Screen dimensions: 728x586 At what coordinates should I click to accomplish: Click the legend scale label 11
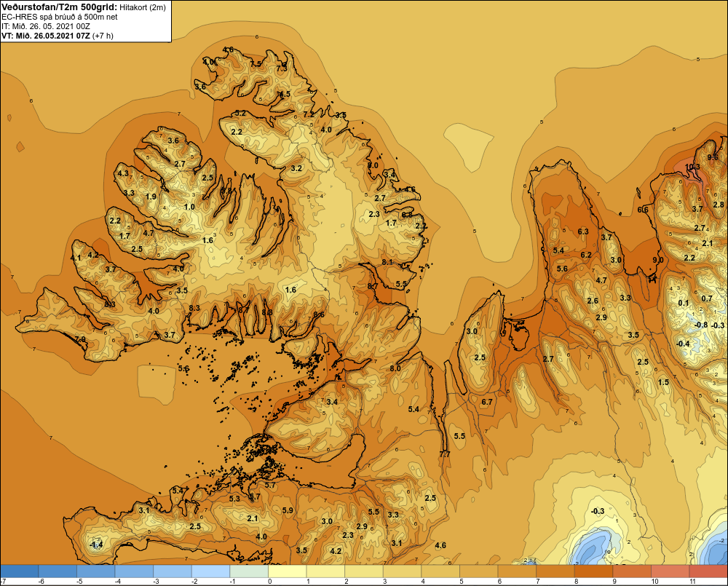tap(693, 582)
